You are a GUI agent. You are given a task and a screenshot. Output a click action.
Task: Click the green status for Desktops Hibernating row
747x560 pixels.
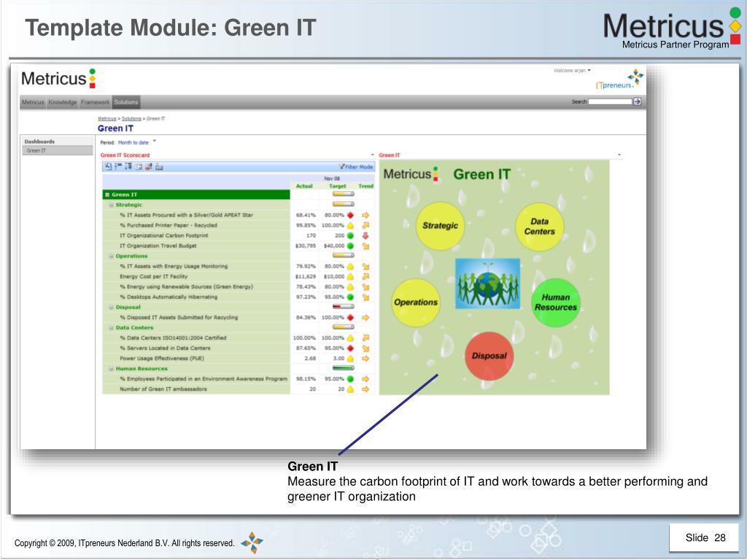[350, 297]
